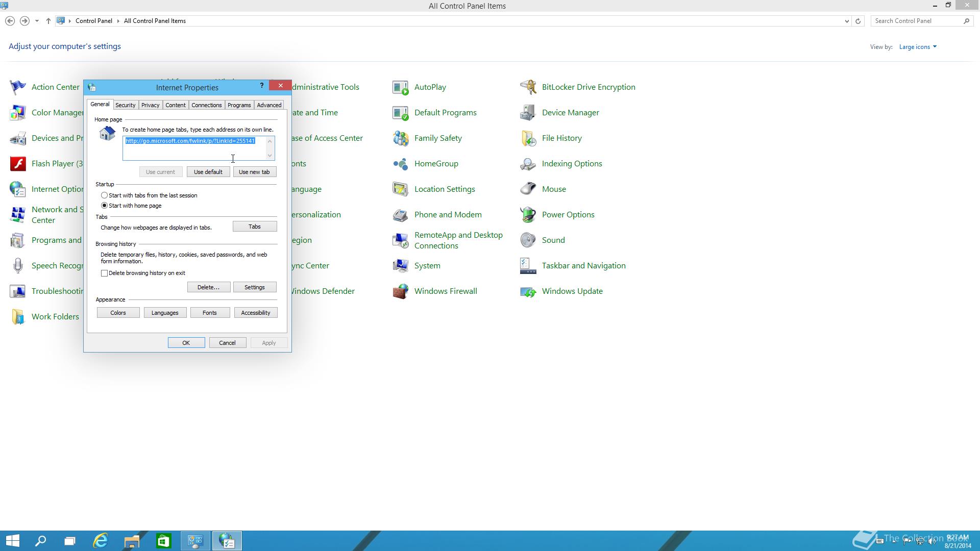The height and width of the screenshot is (551, 980).
Task: Open the HomeGroup icon
Action: (401, 164)
